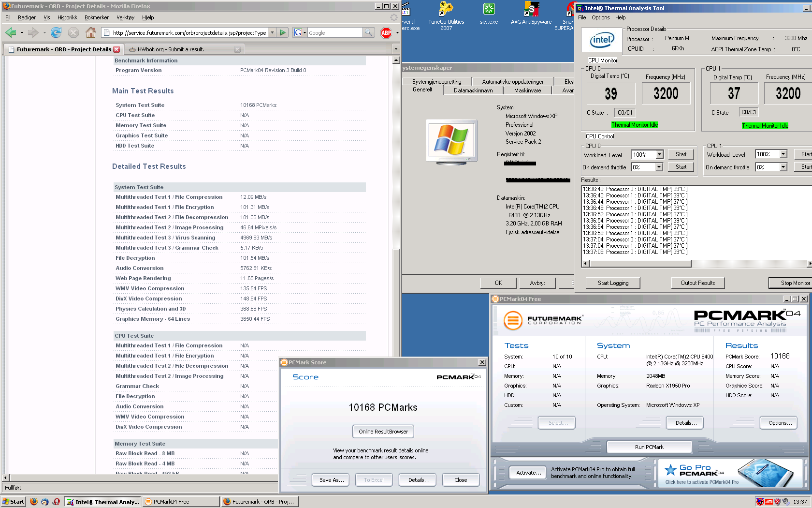Click Details... in PCMark Score dialog
The image size is (812, 508).
pos(419,480)
